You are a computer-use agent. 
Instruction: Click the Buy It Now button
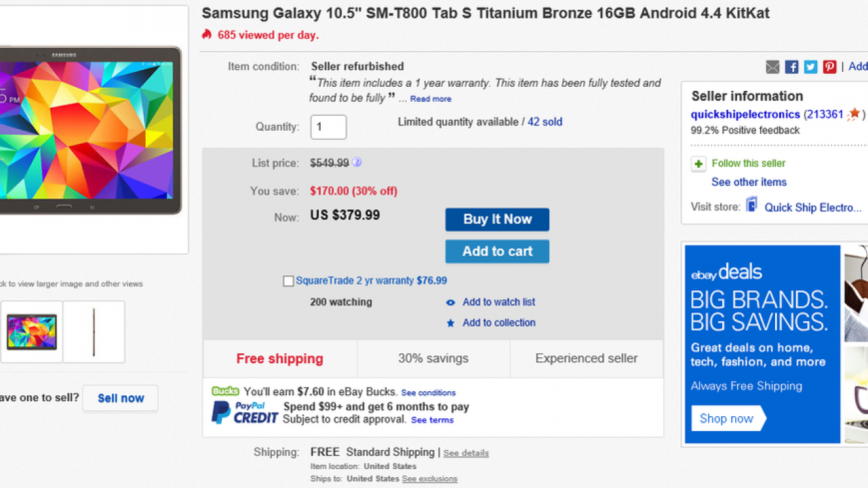(x=497, y=220)
